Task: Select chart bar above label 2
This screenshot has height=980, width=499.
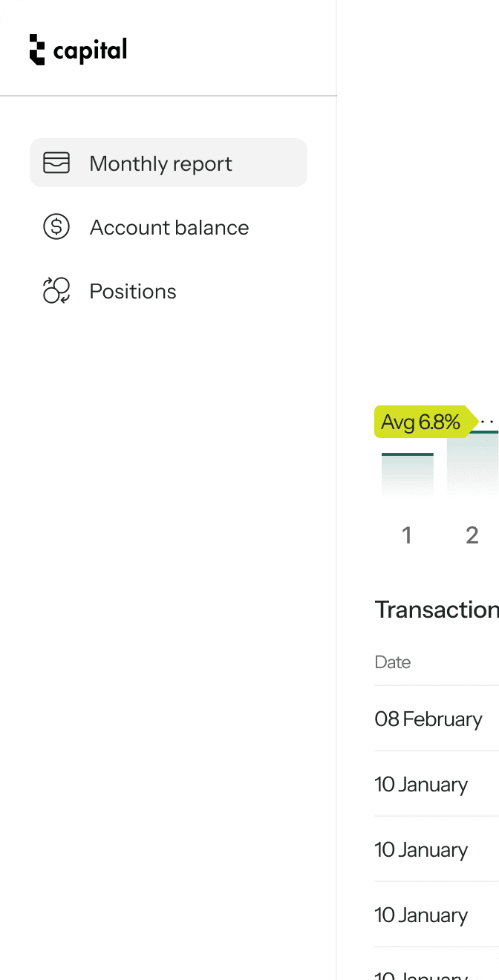Action: click(x=473, y=464)
